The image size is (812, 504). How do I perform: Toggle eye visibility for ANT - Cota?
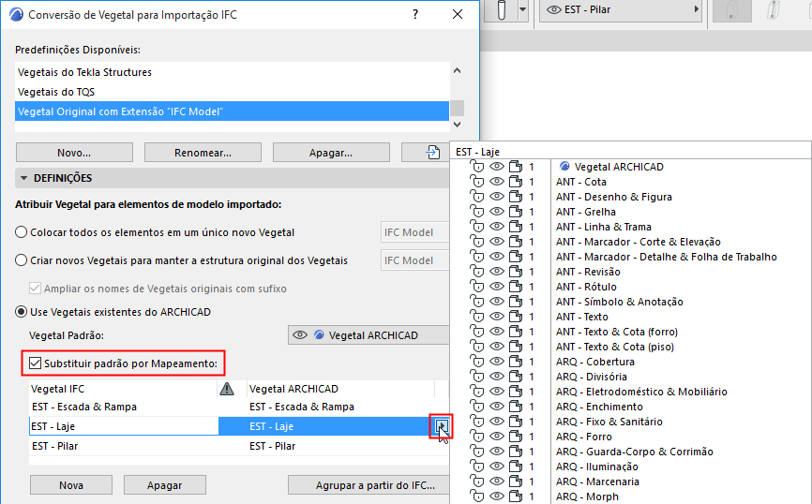point(497,182)
